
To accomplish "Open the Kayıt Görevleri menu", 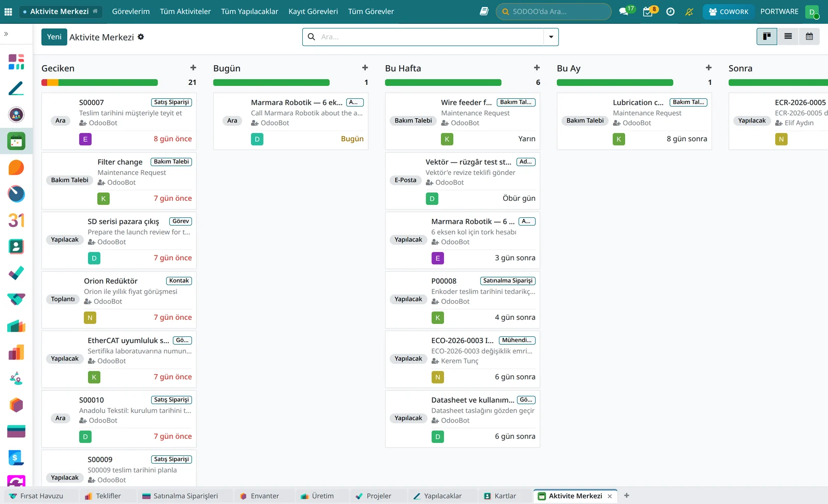I will point(313,11).
